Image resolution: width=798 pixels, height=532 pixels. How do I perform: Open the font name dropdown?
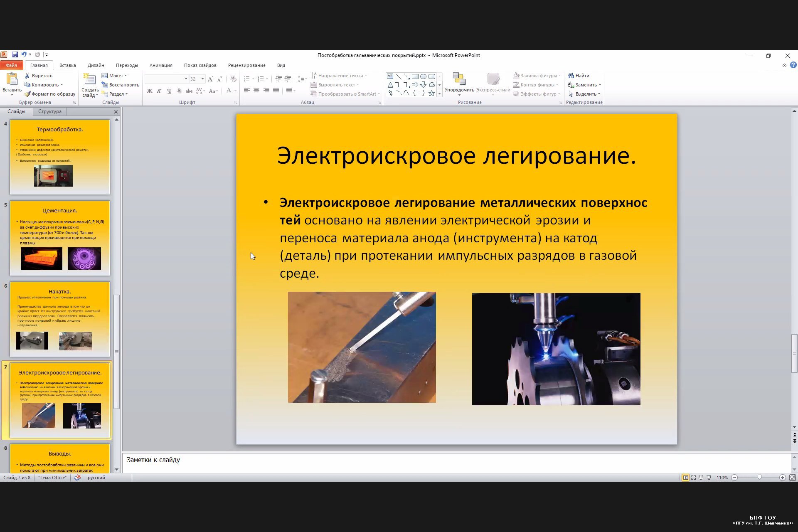pyautogui.click(x=186, y=79)
